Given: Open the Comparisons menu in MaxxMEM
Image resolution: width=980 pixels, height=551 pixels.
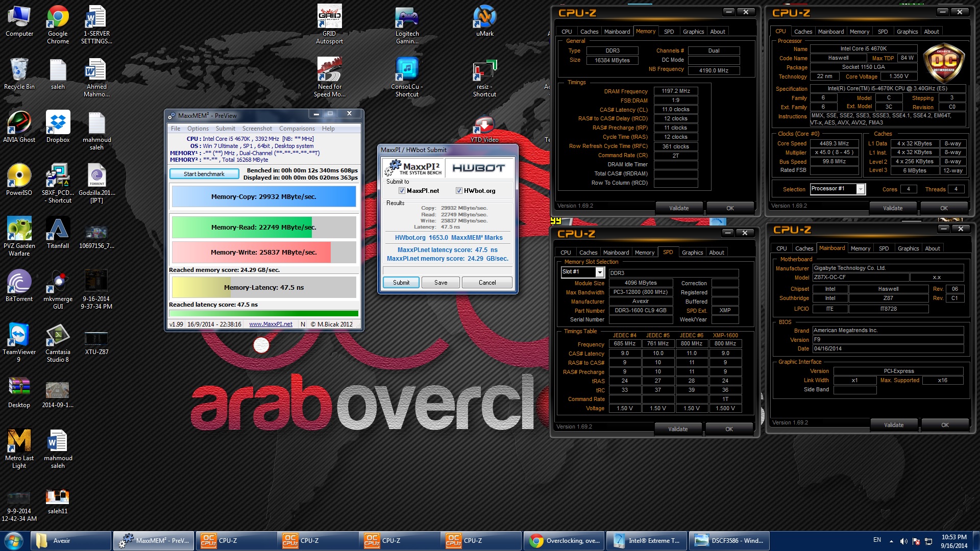Looking at the screenshot, I should pyautogui.click(x=297, y=129).
